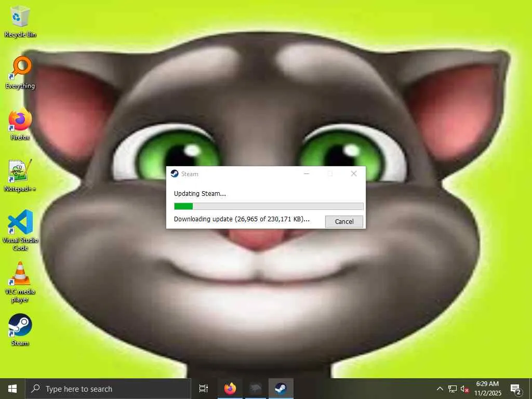
Task: Open Task View from the taskbar
Action: click(x=203, y=389)
